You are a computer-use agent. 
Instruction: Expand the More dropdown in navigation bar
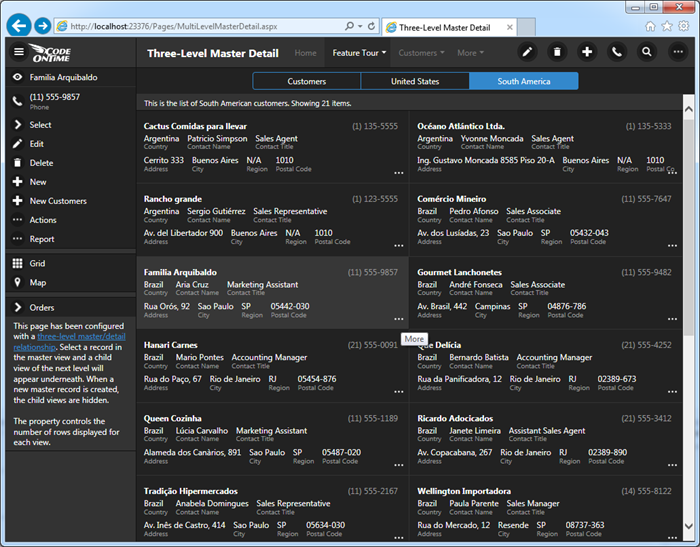[470, 53]
